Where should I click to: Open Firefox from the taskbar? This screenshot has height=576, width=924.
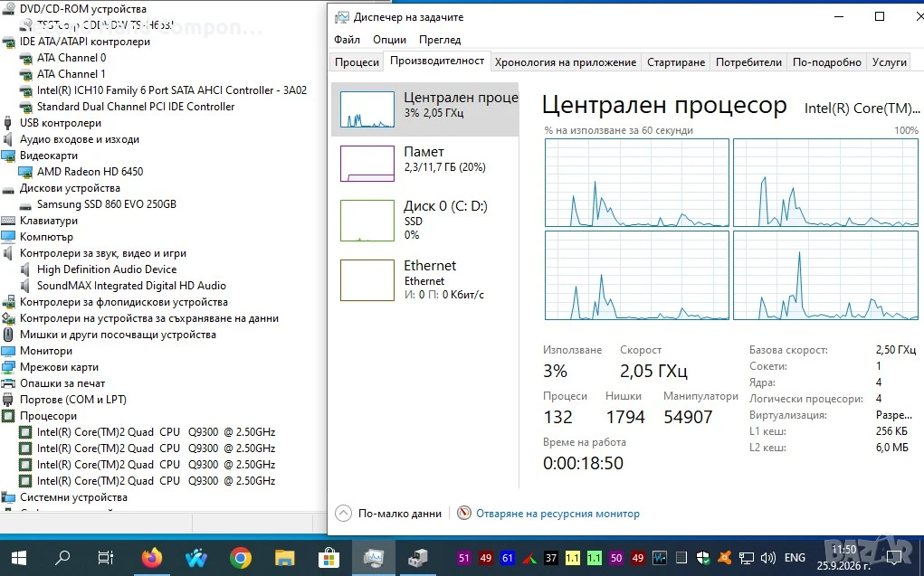[x=151, y=557]
